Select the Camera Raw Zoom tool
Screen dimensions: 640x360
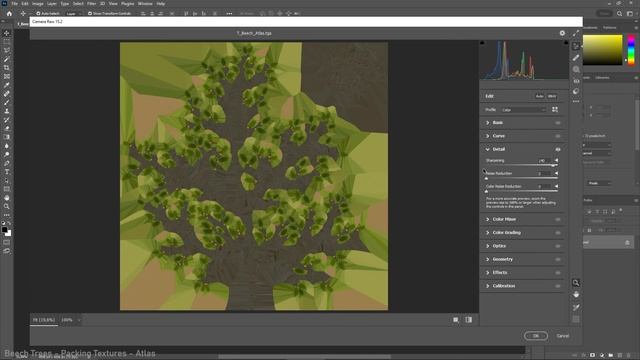(576, 282)
